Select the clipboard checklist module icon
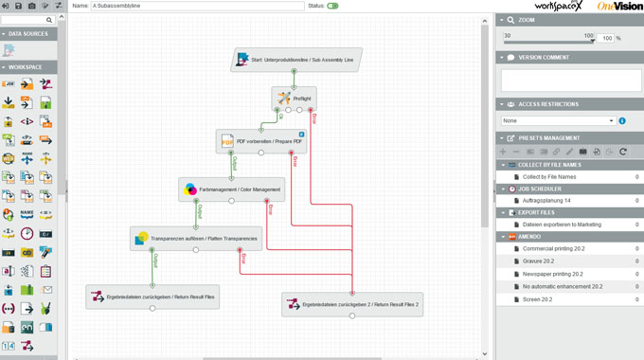Screen dimensions: 644x360 [45, 271]
